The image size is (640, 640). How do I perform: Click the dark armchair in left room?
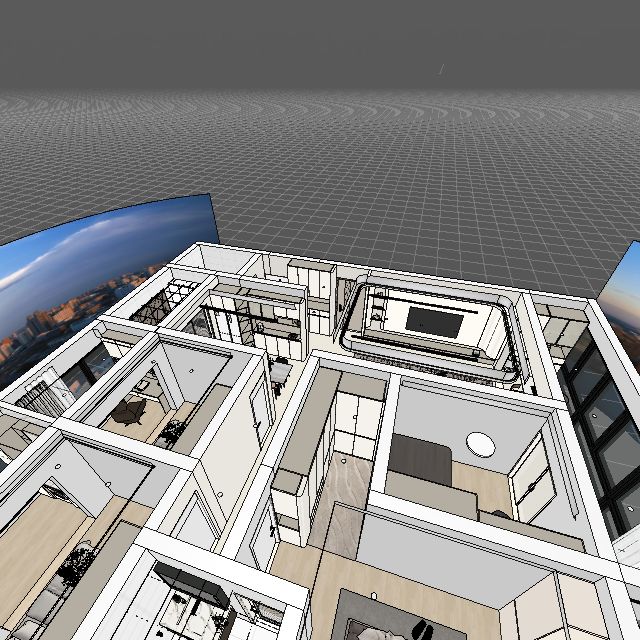[x=130, y=411]
